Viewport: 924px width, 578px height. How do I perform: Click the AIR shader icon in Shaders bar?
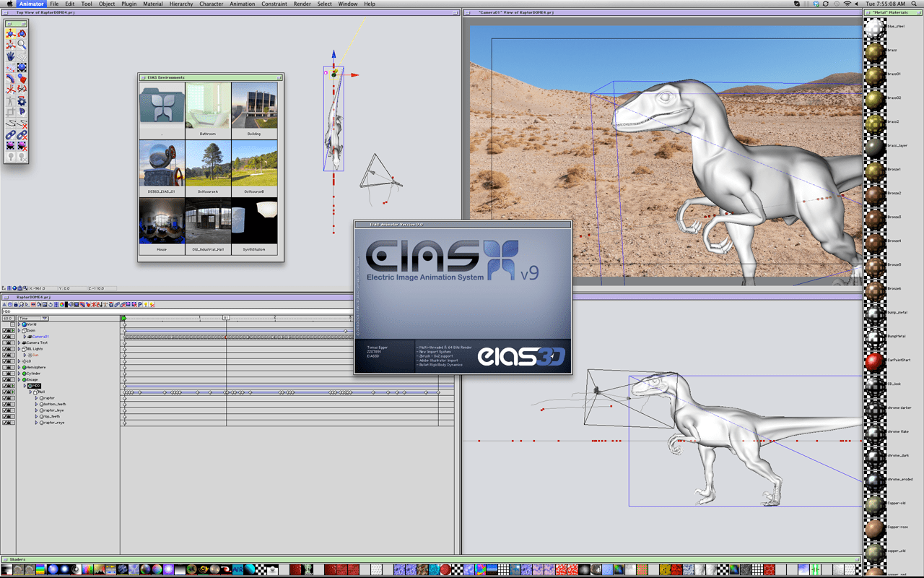click(x=237, y=570)
